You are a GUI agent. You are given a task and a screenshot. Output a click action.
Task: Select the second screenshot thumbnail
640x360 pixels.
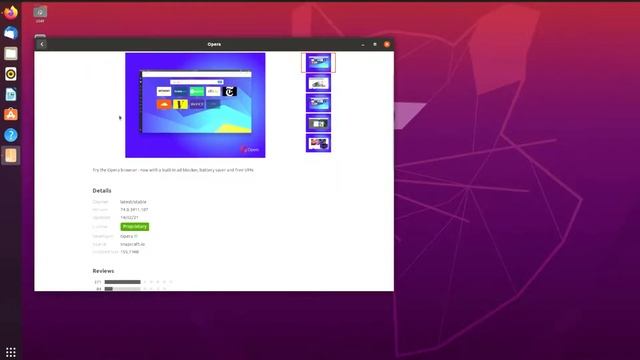318,83
